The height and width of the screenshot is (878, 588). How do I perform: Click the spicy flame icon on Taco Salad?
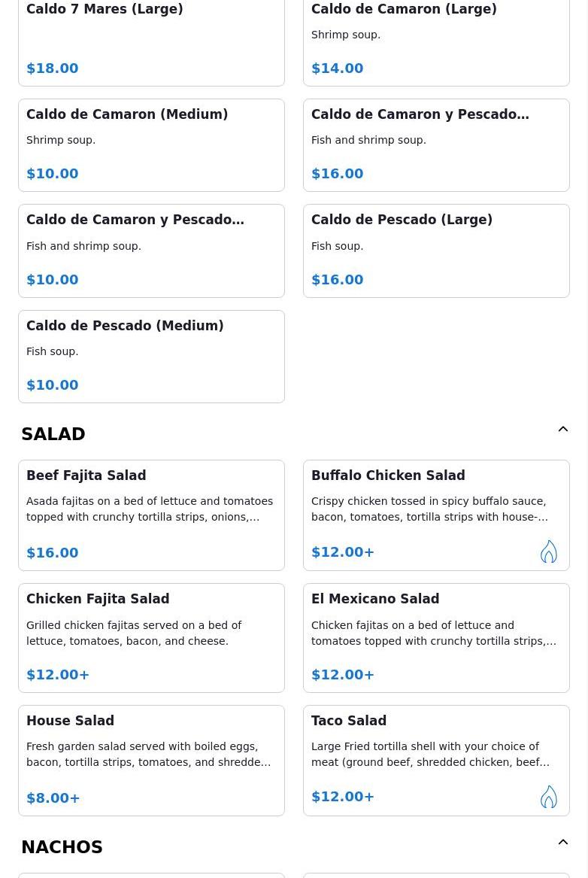548,796
